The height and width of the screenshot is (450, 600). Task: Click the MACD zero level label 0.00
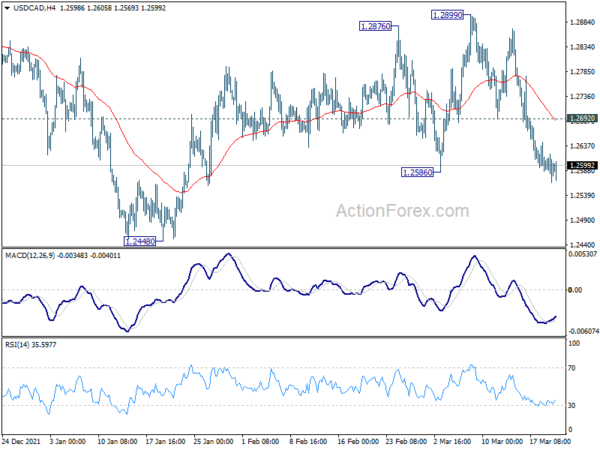(x=575, y=290)
